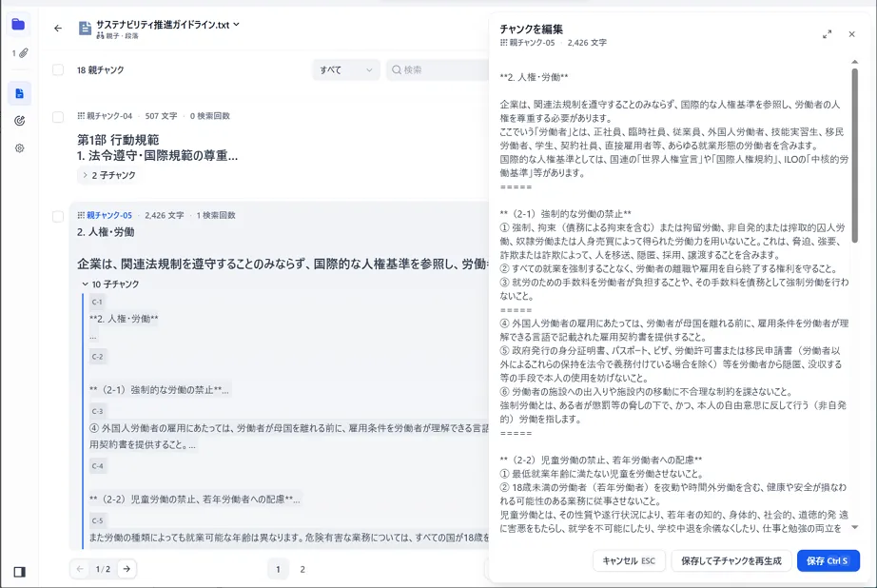877x588 pixels.
Task: Go to page 2
Action: [302, 569]
